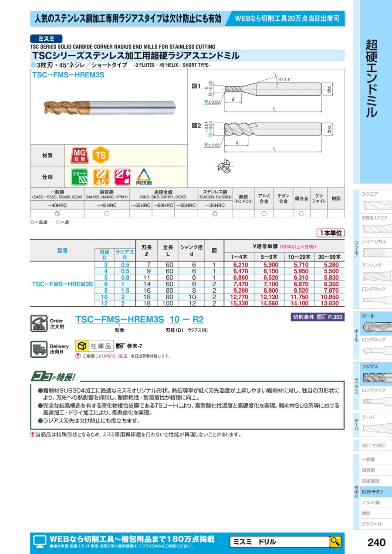Click the monitor icon in bottom banner
Screen dimensions: 392x554
(40, 541)
